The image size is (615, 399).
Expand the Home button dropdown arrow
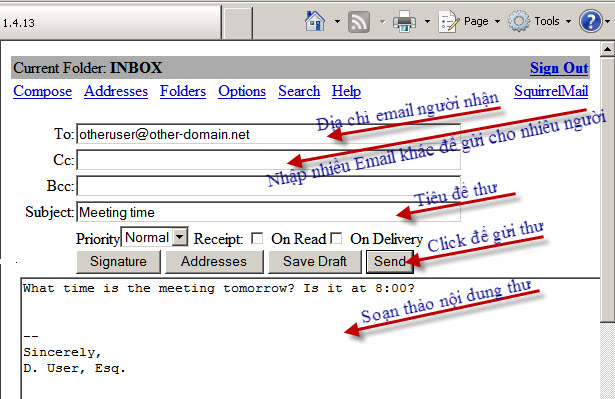click(337, 22)
